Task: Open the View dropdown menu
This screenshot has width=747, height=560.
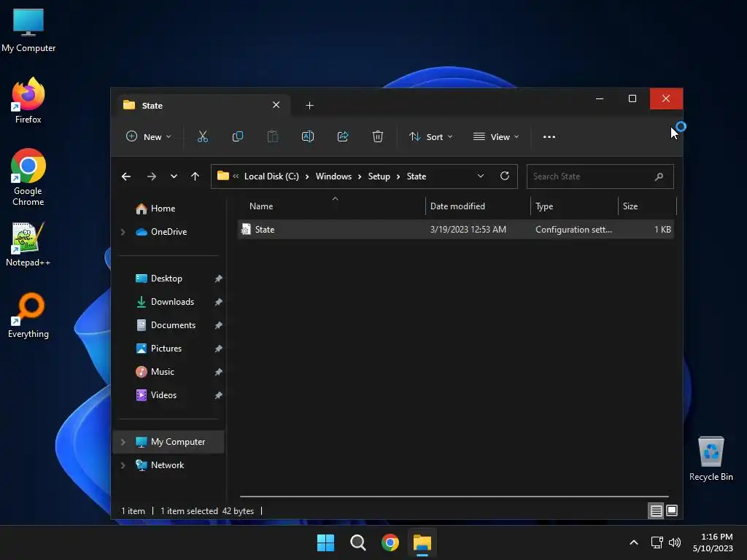Action: point(496,136)
